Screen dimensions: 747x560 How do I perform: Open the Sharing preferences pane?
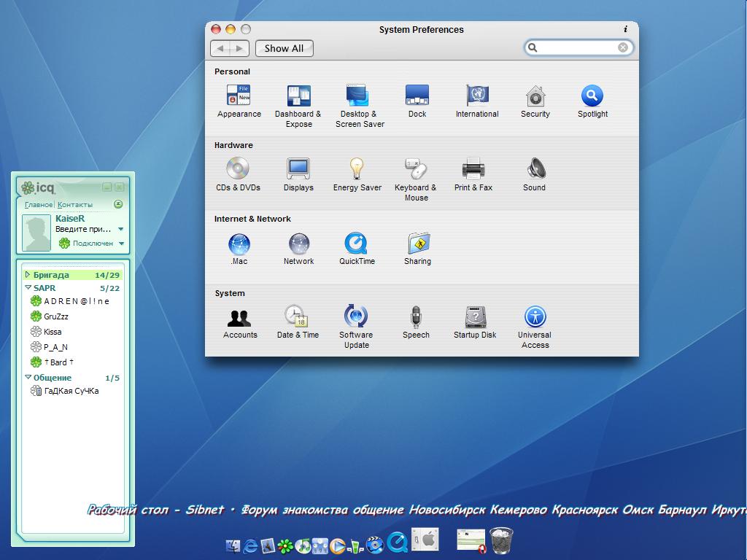point(418,249)
